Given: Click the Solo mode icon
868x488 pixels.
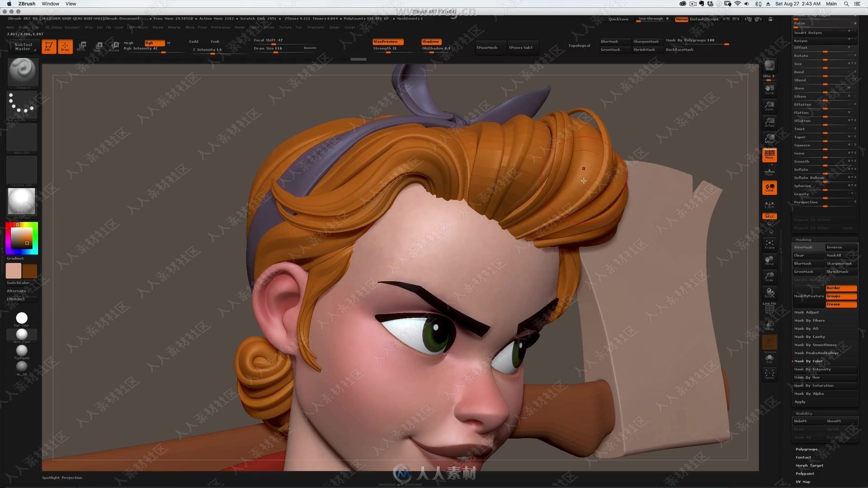Looking at the screenshot, I should (769, 359).
